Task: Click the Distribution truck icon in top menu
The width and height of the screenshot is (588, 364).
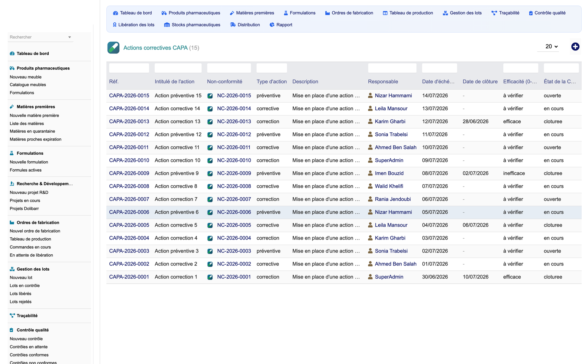Action: (x=233, y=25)
